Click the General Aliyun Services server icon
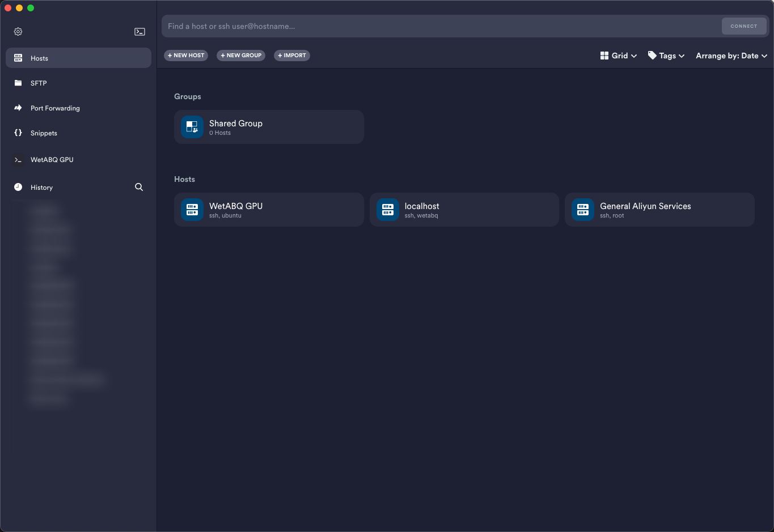This screenshot has width=774, height=532. (583, 210)
